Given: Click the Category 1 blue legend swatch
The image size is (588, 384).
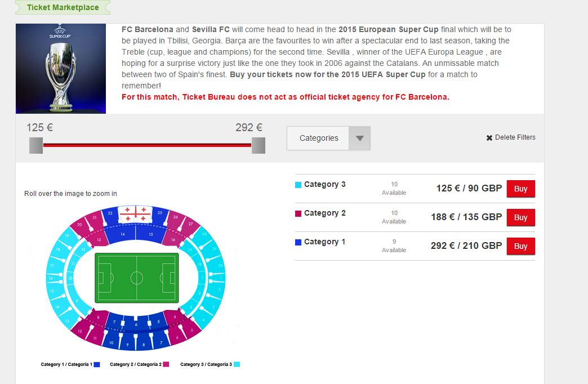Looking at the screenshot, I should click(x=97, y=364).
